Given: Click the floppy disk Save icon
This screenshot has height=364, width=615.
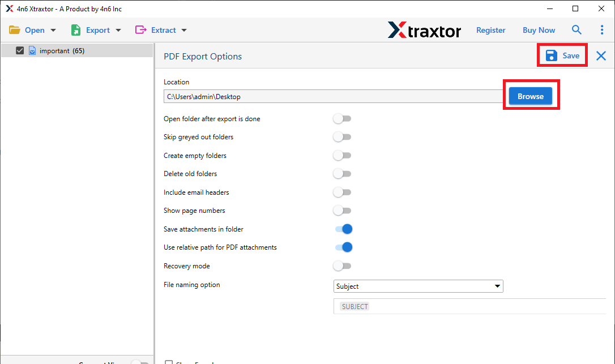Looking at the screenshot, I should [x=552, y=55].
